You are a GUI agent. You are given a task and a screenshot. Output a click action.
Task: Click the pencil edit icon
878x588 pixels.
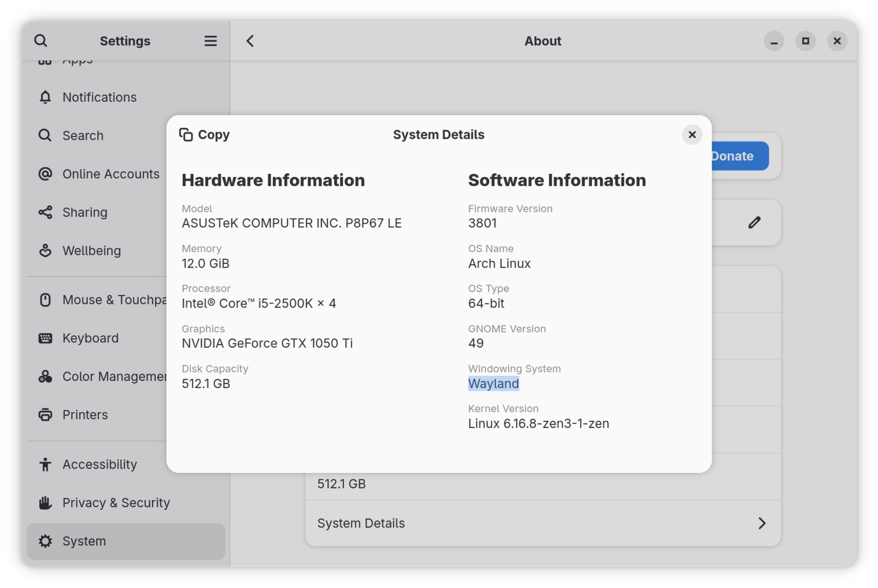click(x=754, y=222)
